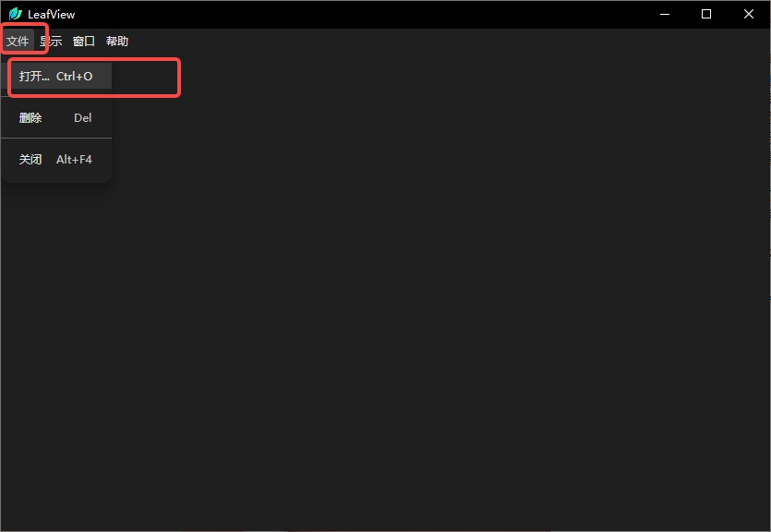Viewport: 771px width, 532px height.
Task: Open the 帮助 menu
Action: 117,42
